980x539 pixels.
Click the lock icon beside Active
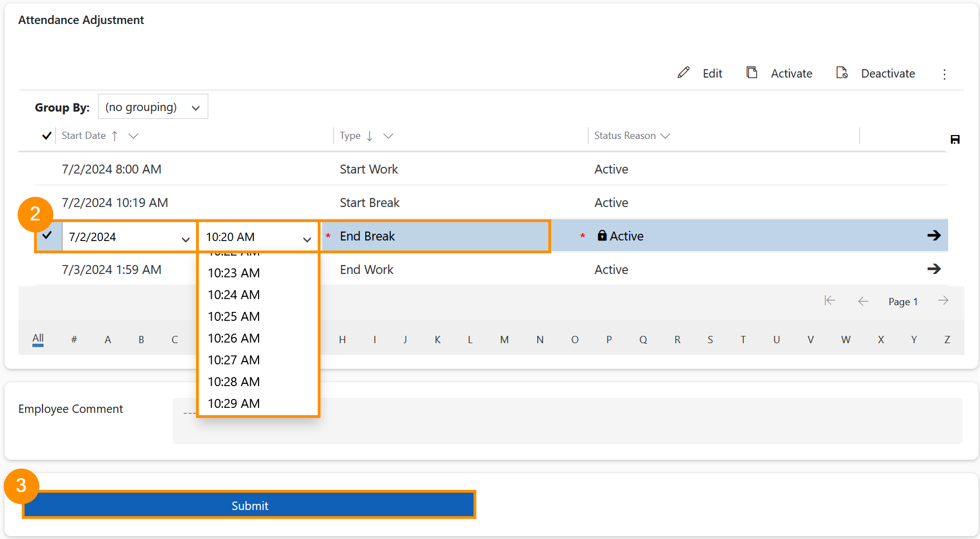pyautogui.click(x=602, y=235)
